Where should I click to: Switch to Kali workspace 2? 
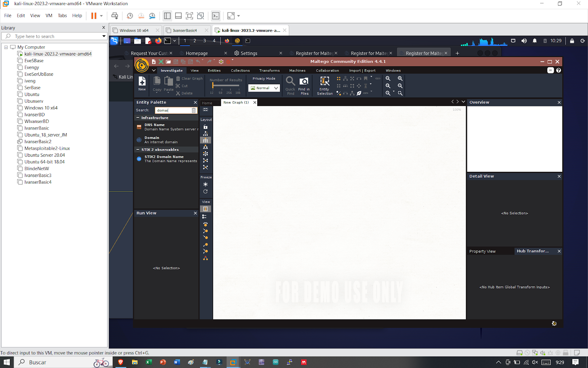point(195,41)
